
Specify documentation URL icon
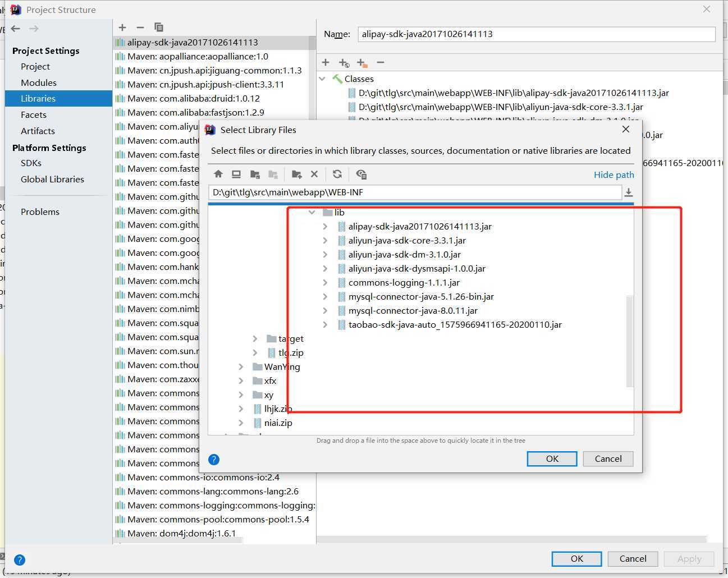(x=344, y=63)
